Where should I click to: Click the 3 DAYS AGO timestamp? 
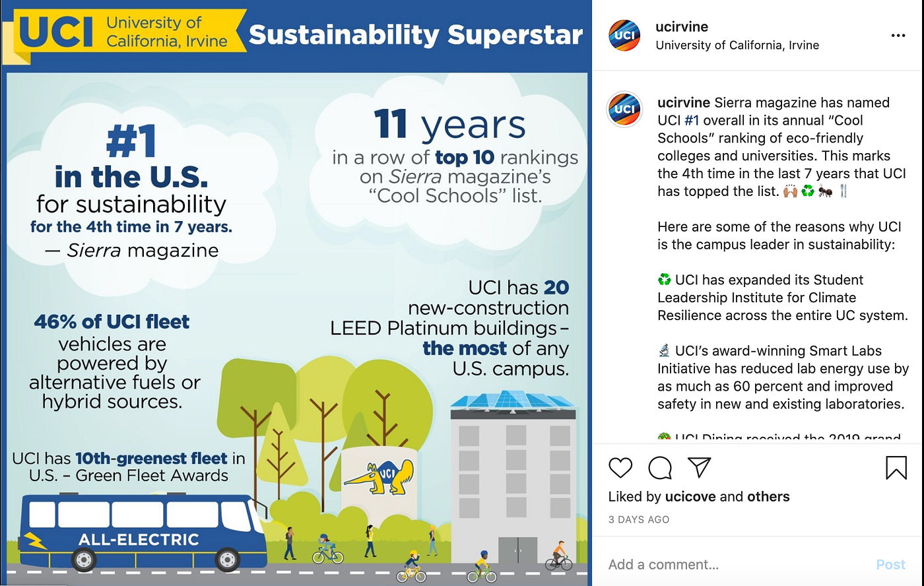(x=639, y=520)
